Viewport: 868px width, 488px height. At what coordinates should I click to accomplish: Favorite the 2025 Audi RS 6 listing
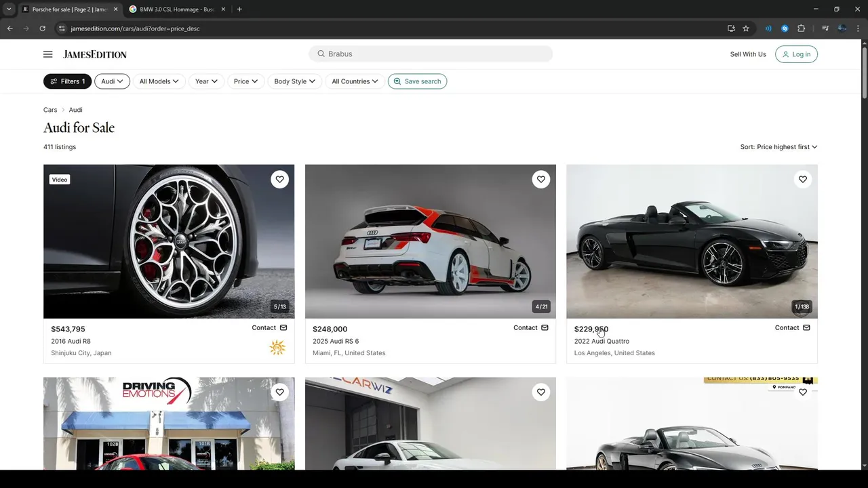540,179
